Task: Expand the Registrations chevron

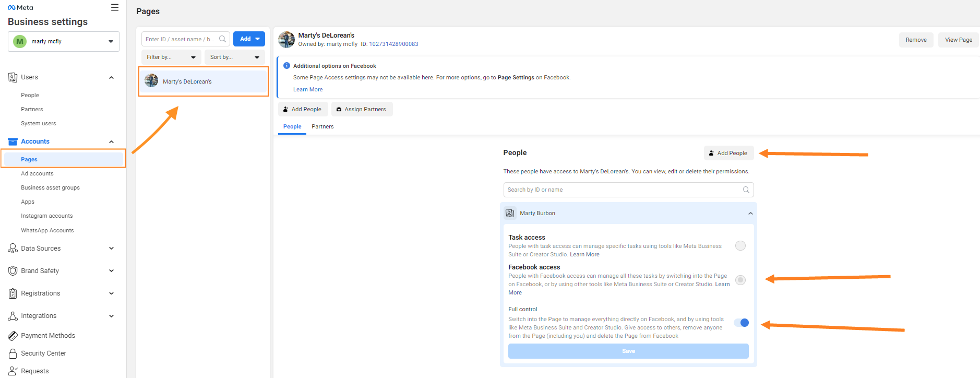Action: tap(111, 293)
